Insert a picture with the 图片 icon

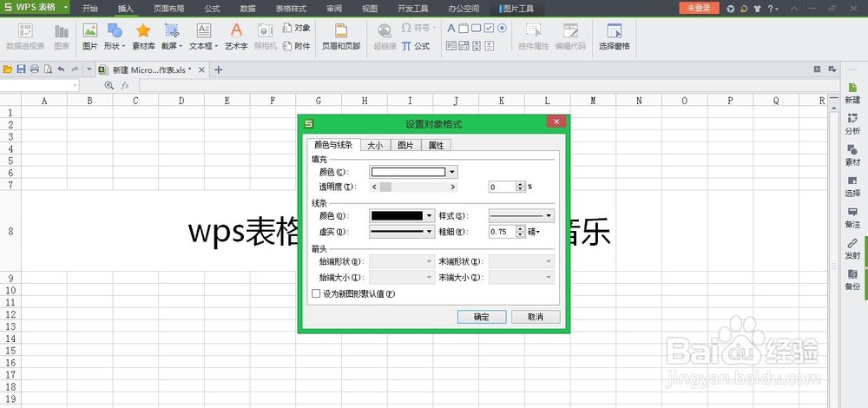pos(89,36)
